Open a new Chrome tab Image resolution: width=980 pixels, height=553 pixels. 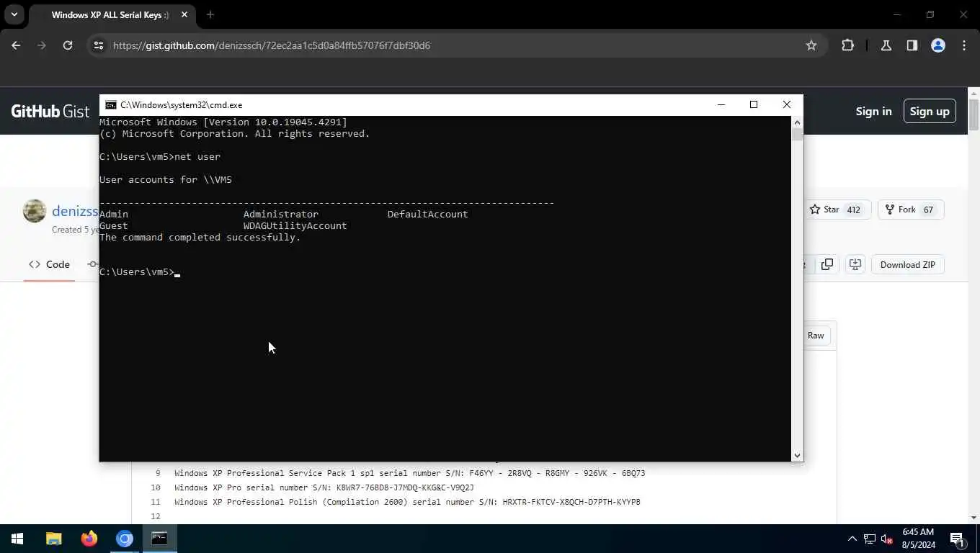(x=210, y=14)
